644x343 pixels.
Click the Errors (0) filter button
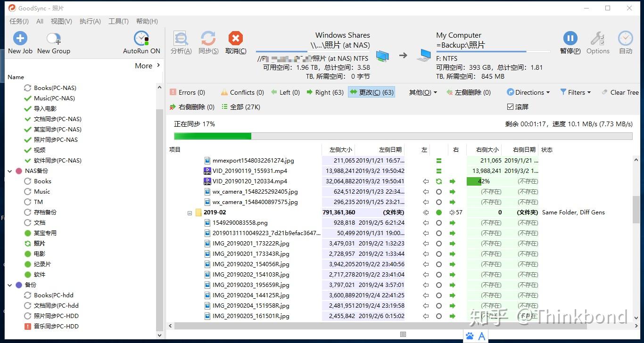(188, 92)
